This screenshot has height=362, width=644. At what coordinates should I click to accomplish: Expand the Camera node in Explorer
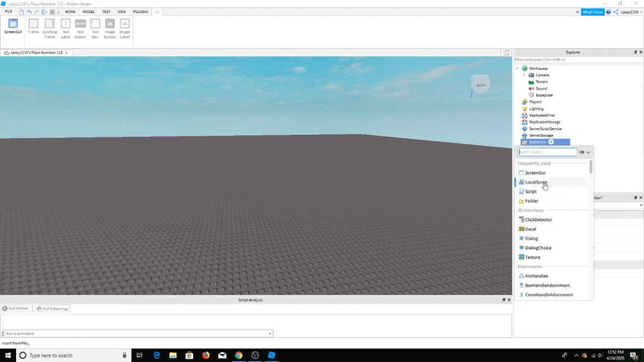[x=523, y=75]
